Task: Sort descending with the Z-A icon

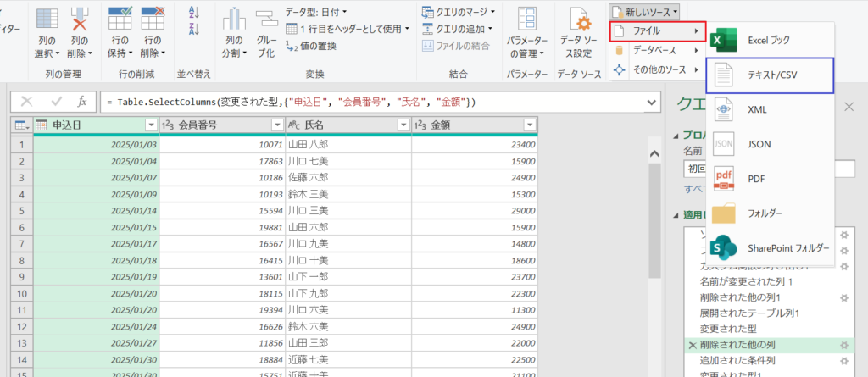Action: [x=194, y=30]
